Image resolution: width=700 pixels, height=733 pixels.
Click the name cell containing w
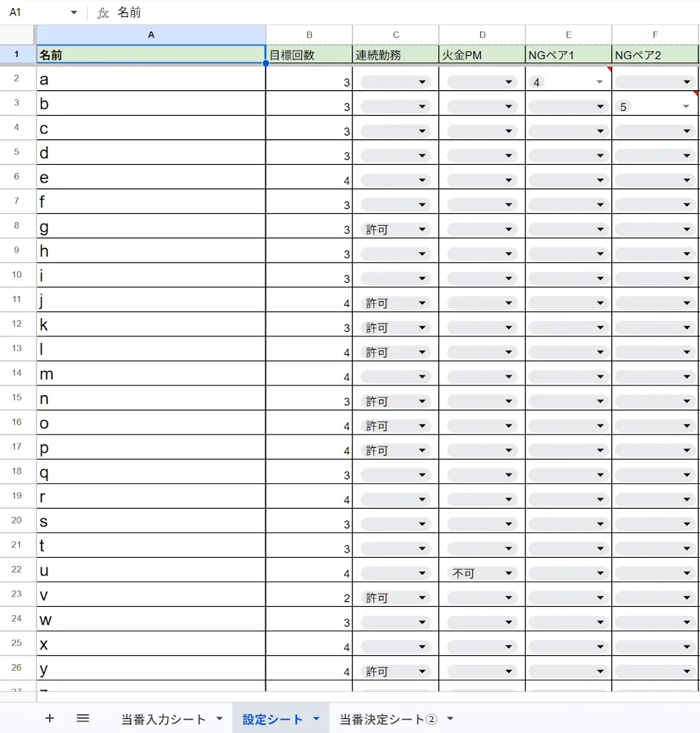click(x=151, y=619)
